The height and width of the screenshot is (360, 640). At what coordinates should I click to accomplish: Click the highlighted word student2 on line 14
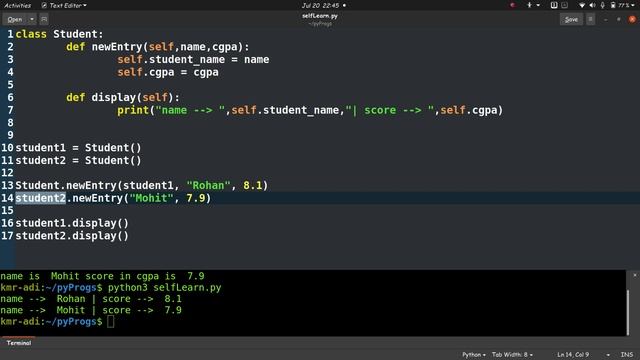coord(40,198)
